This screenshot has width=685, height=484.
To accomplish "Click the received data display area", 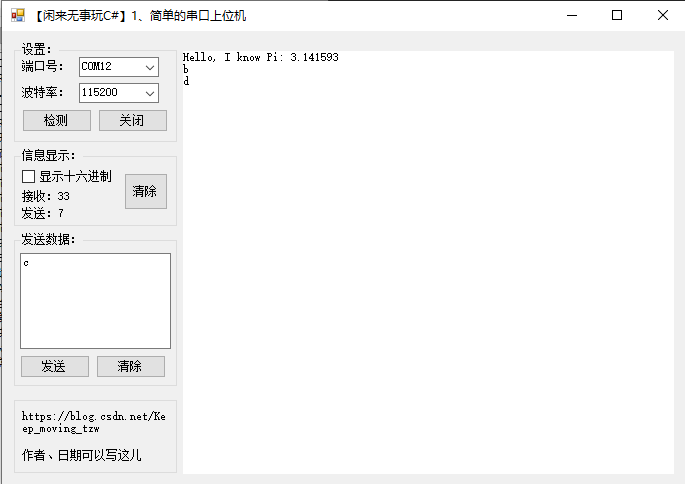I will coord(428,262).
